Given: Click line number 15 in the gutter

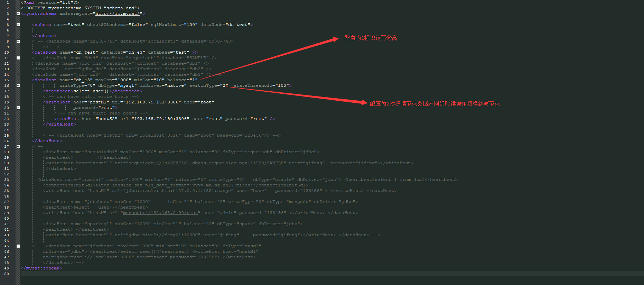Looking at the screenshot, I should [7, 80].
